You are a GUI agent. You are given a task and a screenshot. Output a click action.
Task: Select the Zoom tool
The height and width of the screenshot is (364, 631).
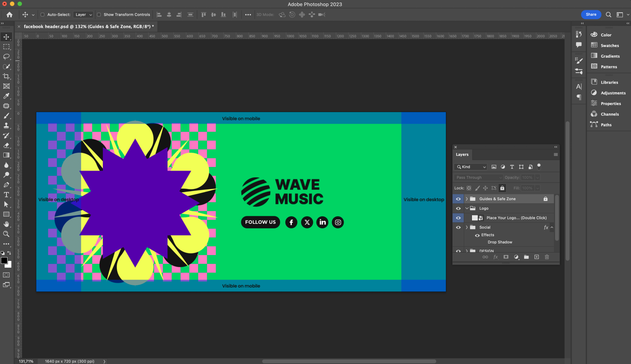point(6,234)
